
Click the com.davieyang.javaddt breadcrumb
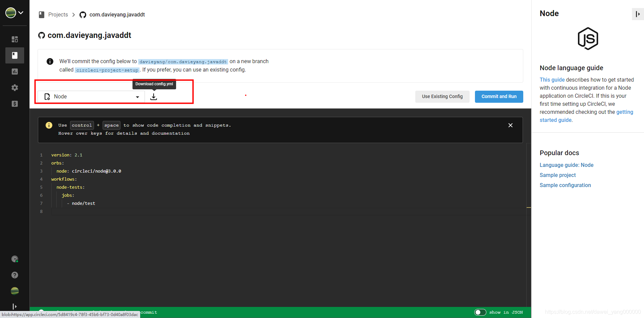tap(117, 14)
